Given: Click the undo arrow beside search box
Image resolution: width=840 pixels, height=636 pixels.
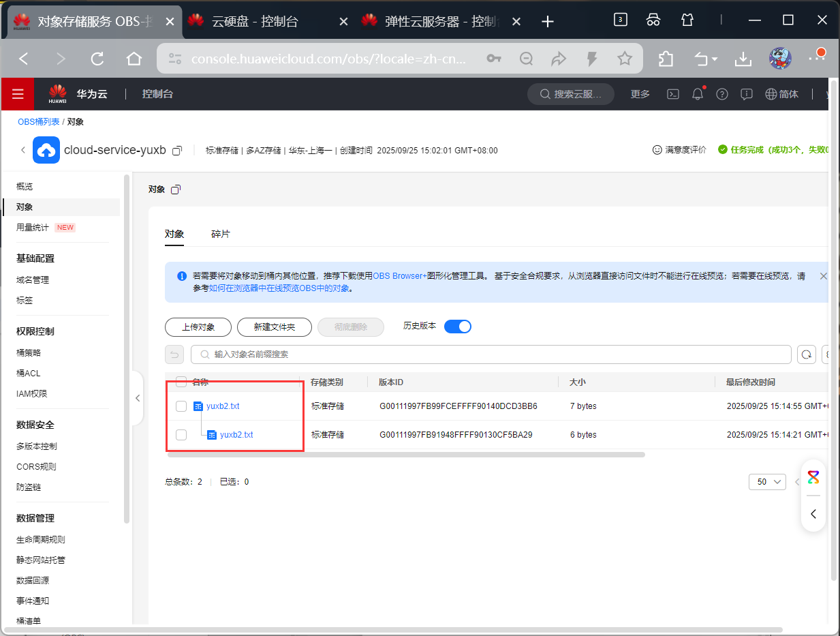Looking at the screenshot, I should pyautogui.click(x=174, y=354).
